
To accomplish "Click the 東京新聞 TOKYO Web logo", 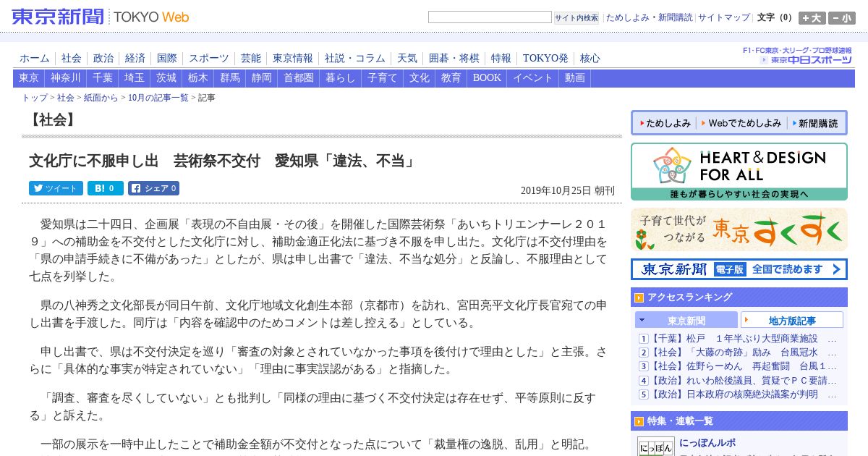I will coord(101,16).
